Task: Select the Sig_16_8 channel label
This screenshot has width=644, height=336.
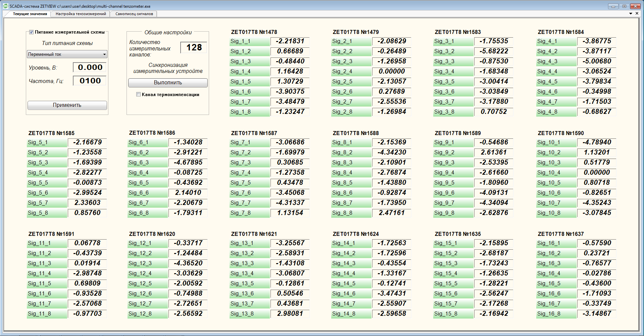Action: [x=557, y=314]
